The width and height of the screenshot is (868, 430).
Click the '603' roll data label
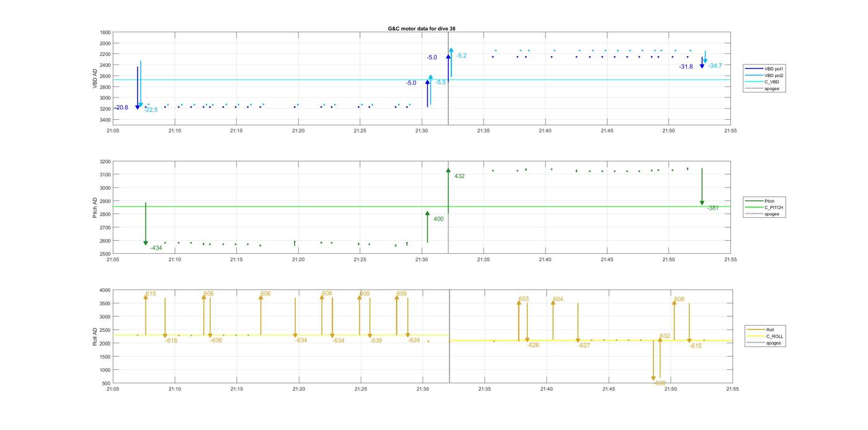(523, 299)
